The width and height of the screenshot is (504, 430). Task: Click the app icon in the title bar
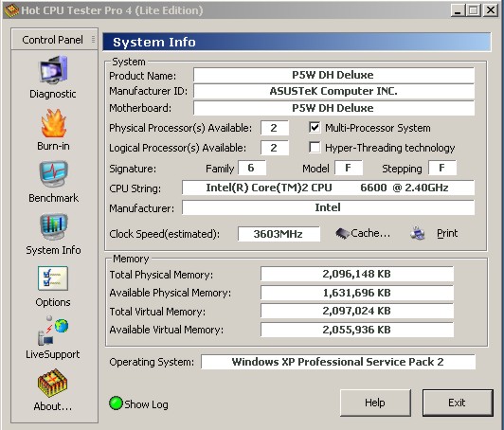point(11,10)
